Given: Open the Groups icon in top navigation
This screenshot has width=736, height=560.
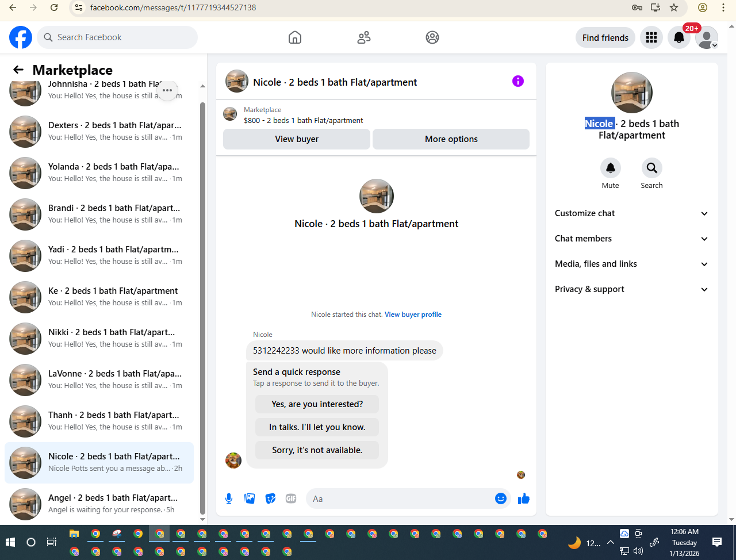Looking at the screenshot, I should (432, 37).
